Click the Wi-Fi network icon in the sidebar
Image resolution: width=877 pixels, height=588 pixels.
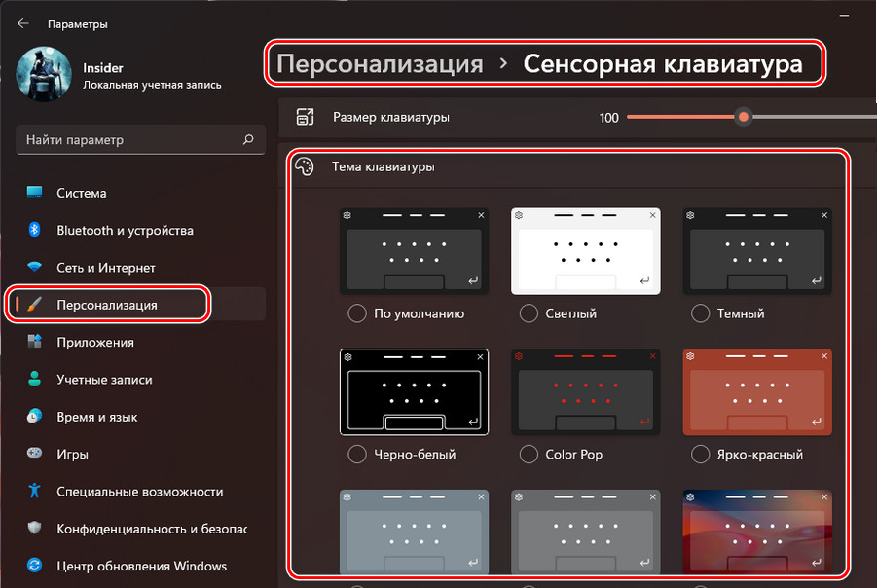click(x=35, y=268)
